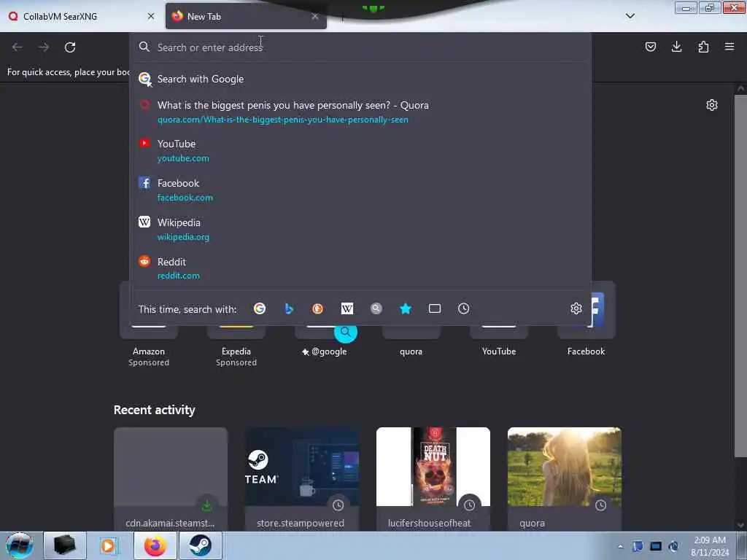This screenshot has width=747, height=560.
Task: Search this time with Google icon
Action: tap(260, 308)
